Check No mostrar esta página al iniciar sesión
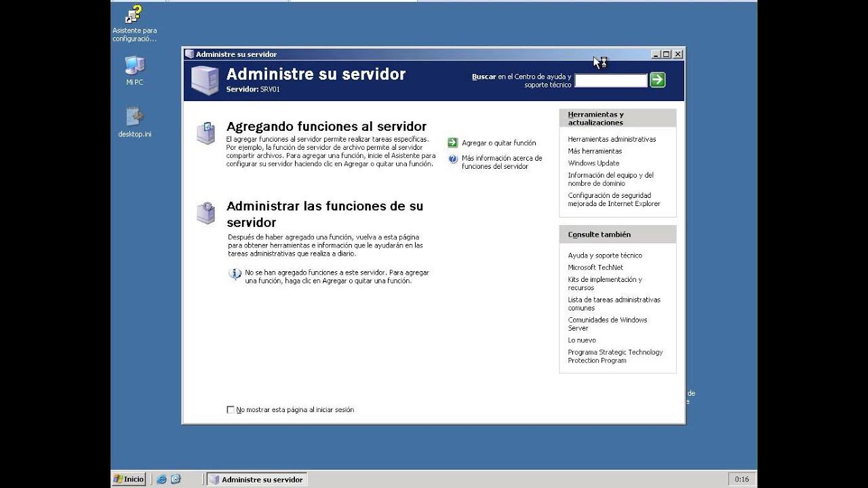Screen dimensions: 868x488 point(230,409)
